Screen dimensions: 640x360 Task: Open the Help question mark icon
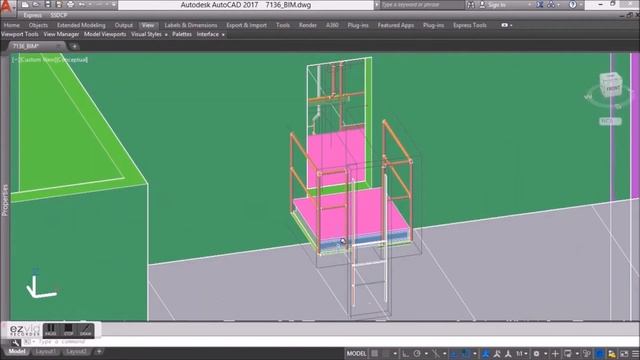573,5
